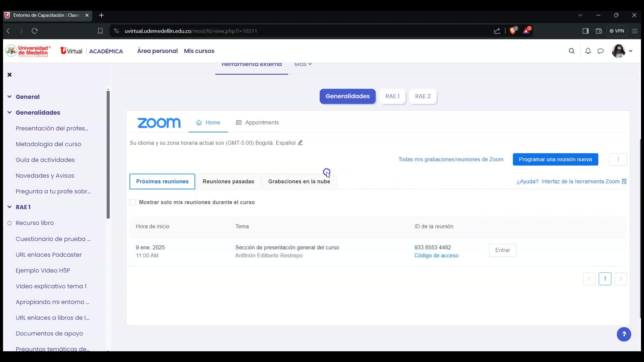Click the UVirtual Académica logo

92,51
